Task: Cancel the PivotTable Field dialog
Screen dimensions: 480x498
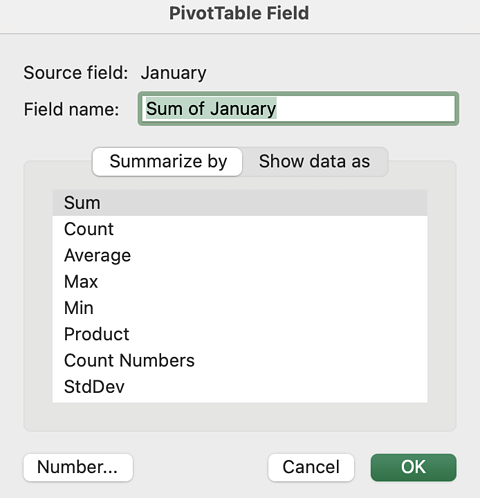Action: [x=311, y=467]
